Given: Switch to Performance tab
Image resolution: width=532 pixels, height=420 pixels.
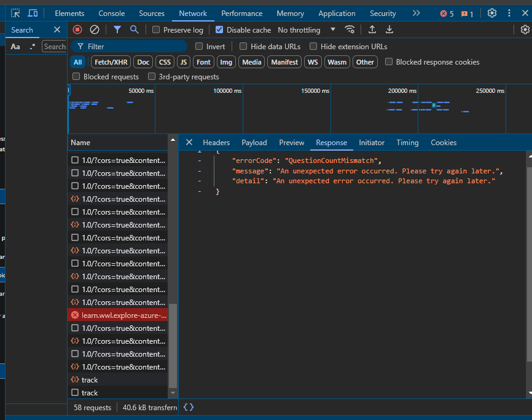Looking at the screenshot, I should click(x=242, y=14).
